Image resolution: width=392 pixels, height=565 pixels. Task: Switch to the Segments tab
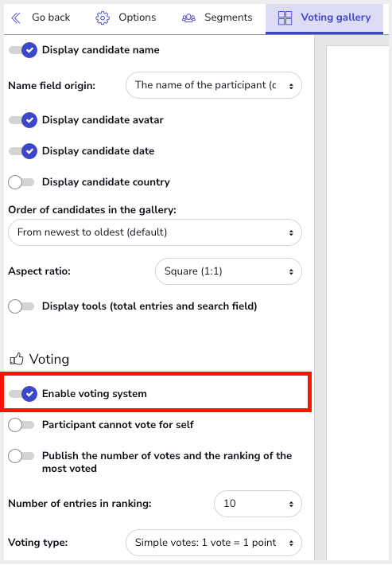pyautogui.click(x=217, y=18)
